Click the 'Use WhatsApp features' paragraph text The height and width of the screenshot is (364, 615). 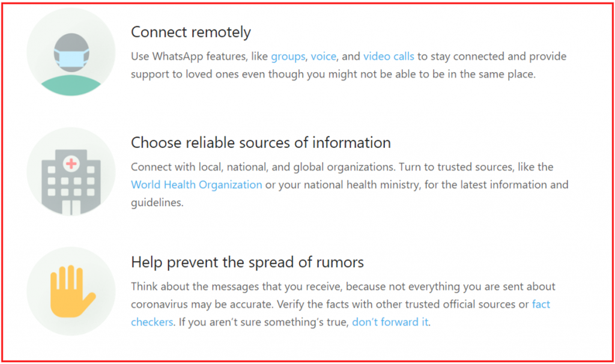point(349,65)
